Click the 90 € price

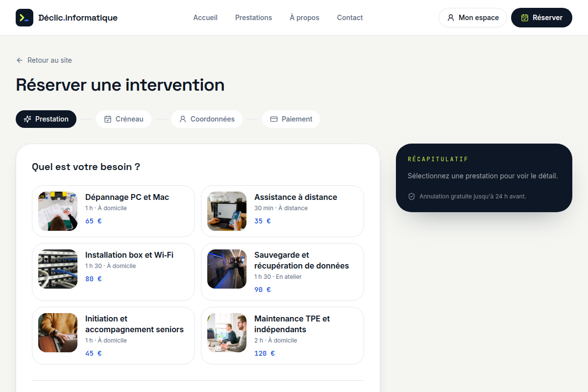263,290
